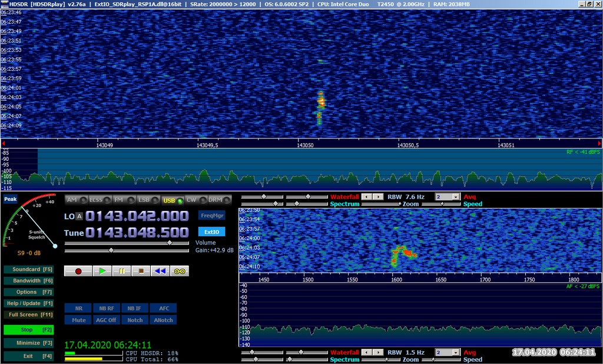
Task: Pause playback with the yellow pause button
Action: [121, 272]
